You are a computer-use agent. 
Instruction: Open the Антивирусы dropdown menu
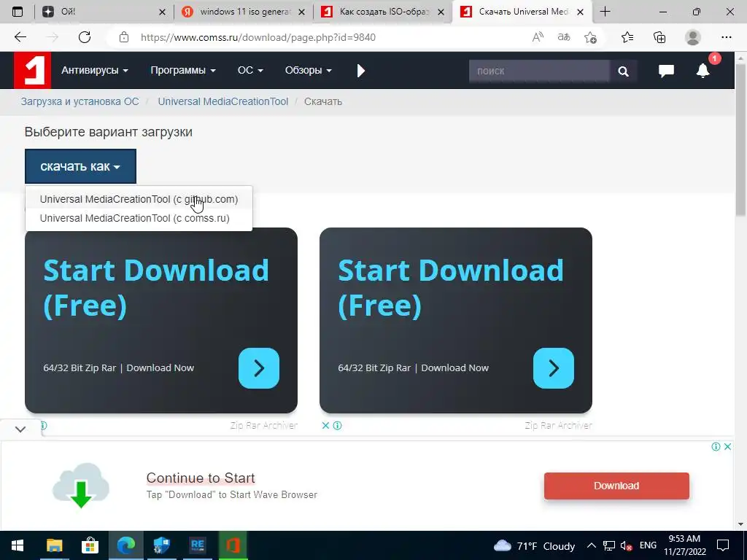coord(94,71)
